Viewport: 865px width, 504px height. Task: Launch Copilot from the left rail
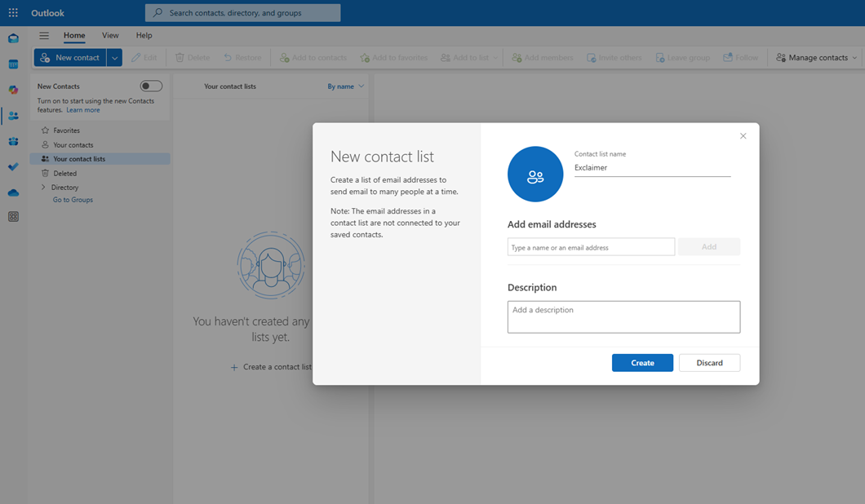tap(12, 90)
